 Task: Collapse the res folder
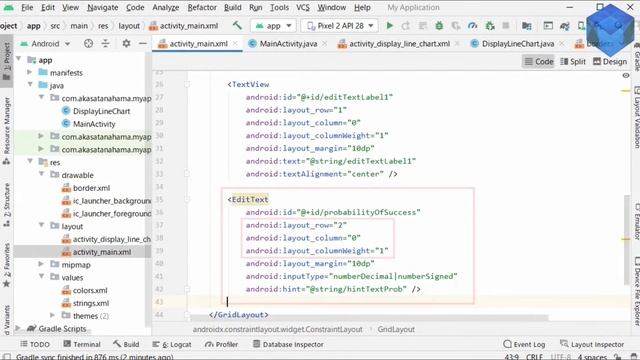(30, 162)
